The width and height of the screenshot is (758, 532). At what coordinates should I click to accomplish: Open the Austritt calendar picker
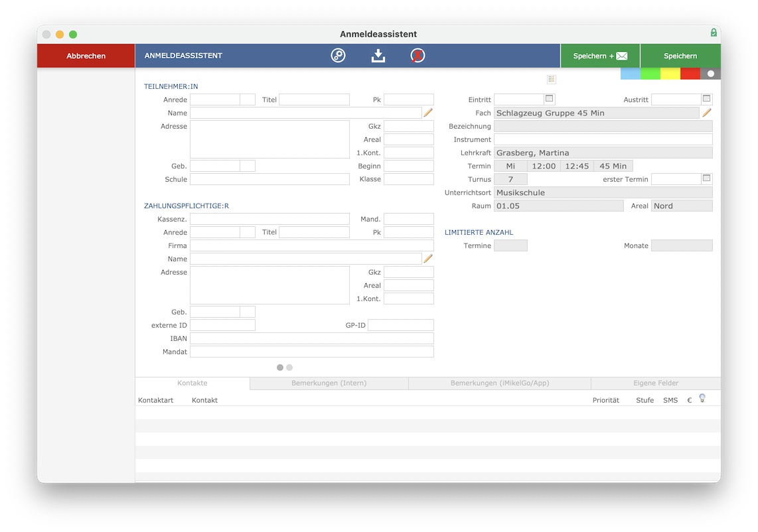[x=706, y=99]
